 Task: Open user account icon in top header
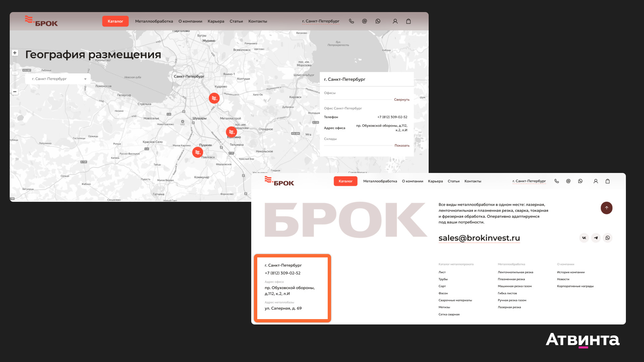pos(395,21)
